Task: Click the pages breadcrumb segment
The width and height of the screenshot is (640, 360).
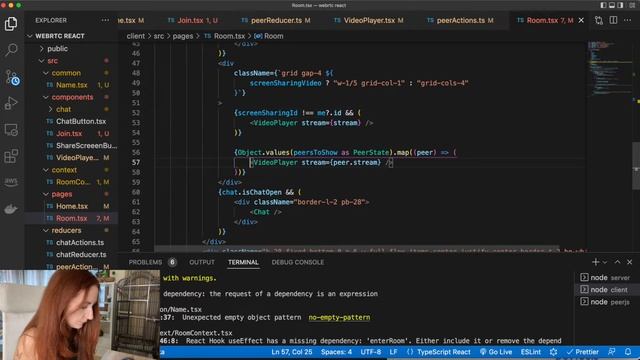Action: pyautogui.click(x=182, y=36)
